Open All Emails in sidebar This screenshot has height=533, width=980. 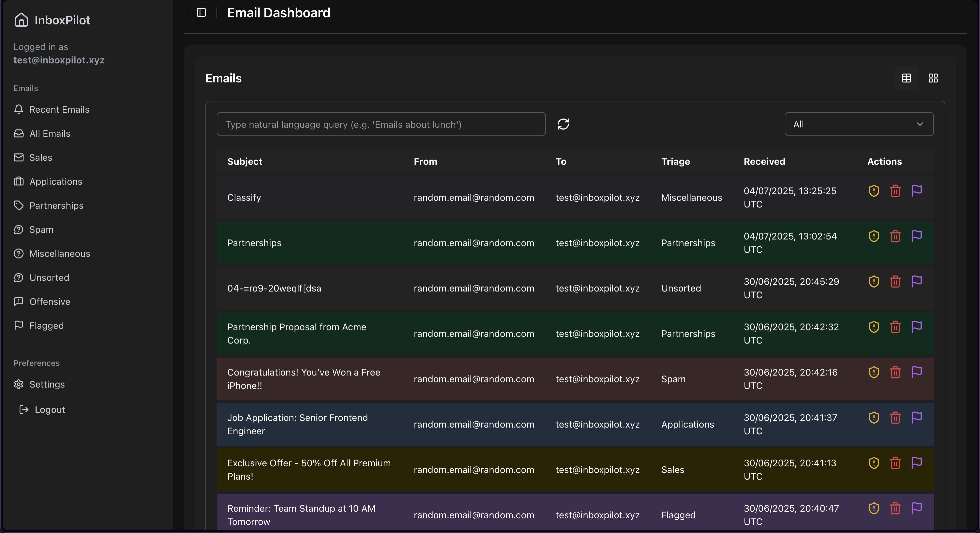pos(42,134)
